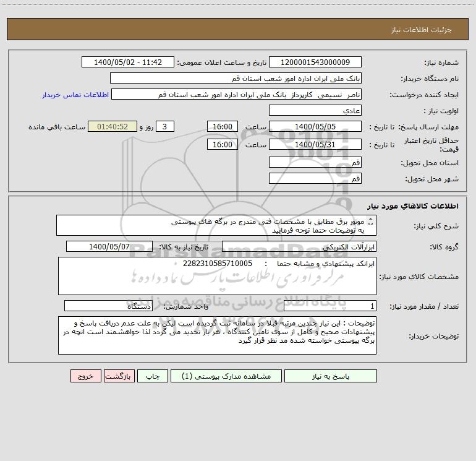Screen dimensions: 476x461
Task: Click the price validity date 1400/05/31
Action: (315, 144)
